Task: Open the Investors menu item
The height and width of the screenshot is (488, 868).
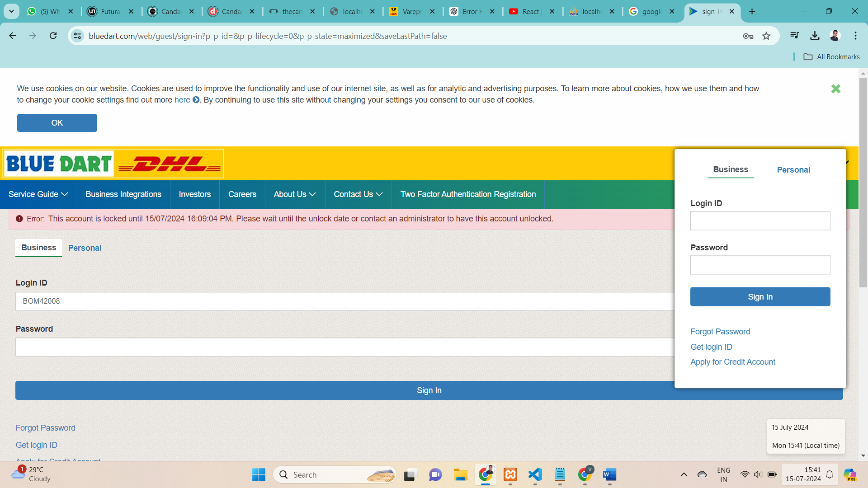Action: point(195,194)
